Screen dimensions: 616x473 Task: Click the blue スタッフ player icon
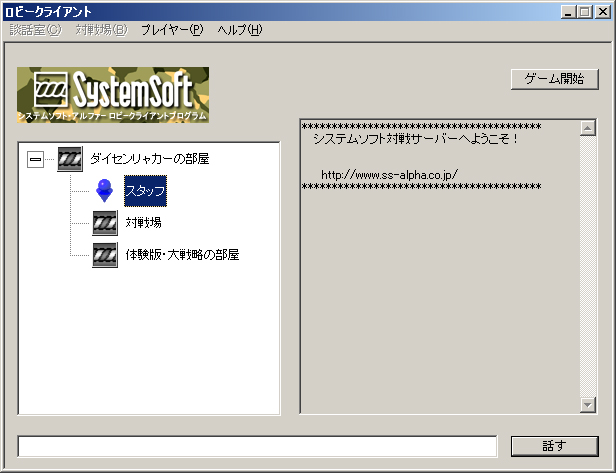[x=104, y=190]
